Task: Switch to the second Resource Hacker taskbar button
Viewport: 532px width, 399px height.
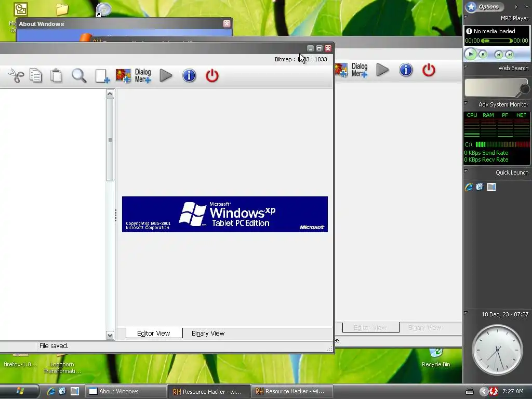Action: [292, 391]
